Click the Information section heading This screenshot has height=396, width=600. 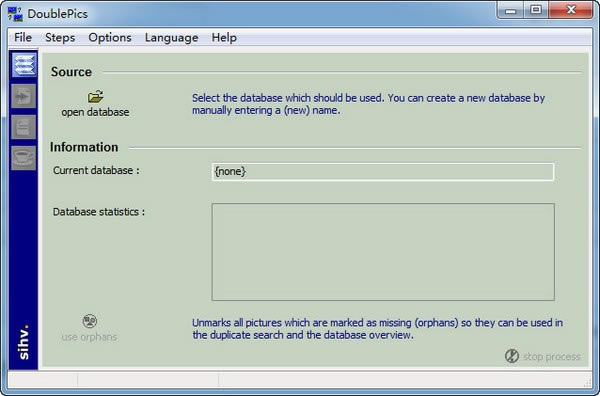coord(84,147)
